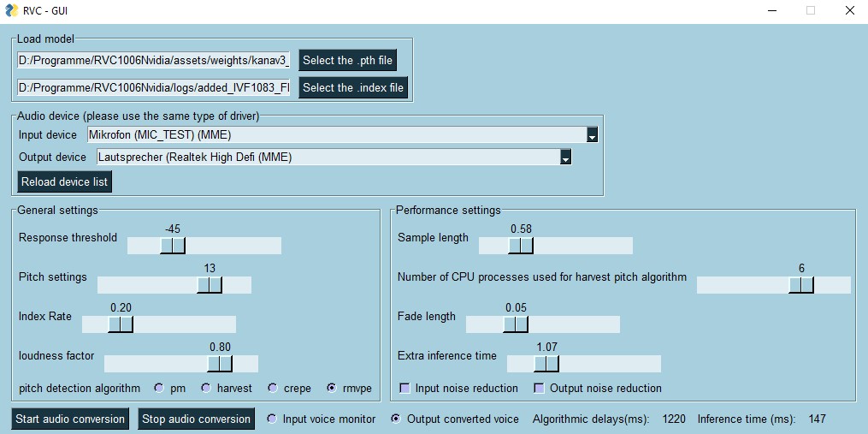This screenshot has height=434, width=868.
Task: Enable Input noise reduction checkbox
Action: click(x=405, y=389)
